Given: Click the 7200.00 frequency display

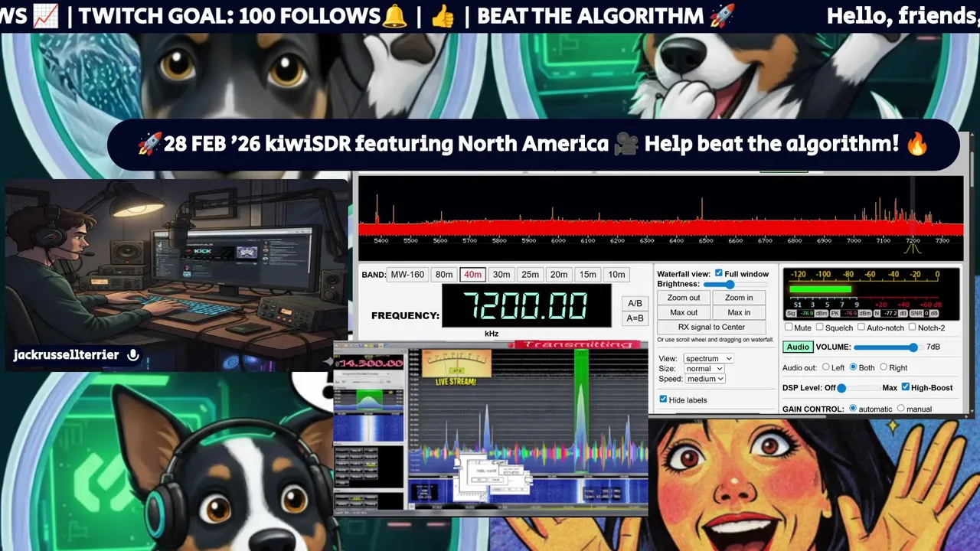Looking at the screenshot, I should pyautogui.click(x=527, y=306).
